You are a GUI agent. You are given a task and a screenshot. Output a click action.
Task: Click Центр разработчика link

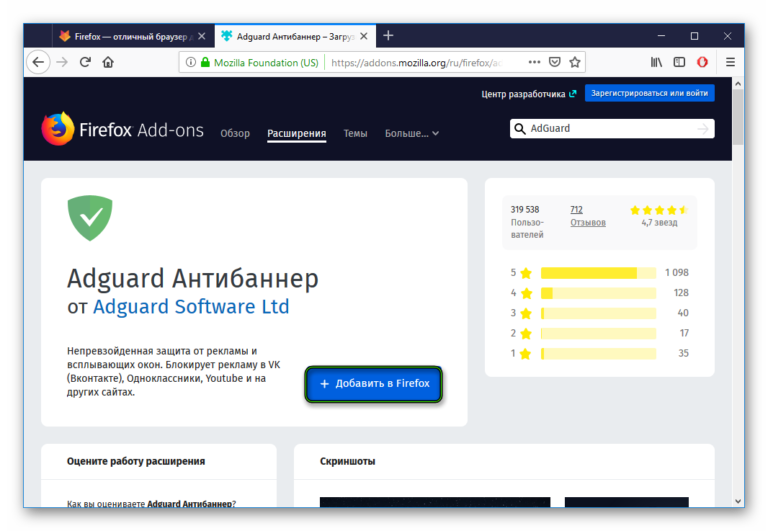tap(529, 94)
